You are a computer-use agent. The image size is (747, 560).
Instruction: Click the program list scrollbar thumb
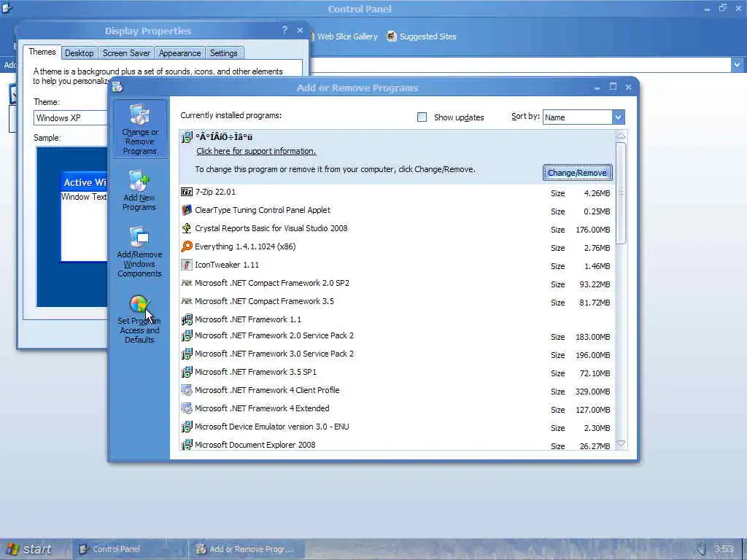click(622, 192)
